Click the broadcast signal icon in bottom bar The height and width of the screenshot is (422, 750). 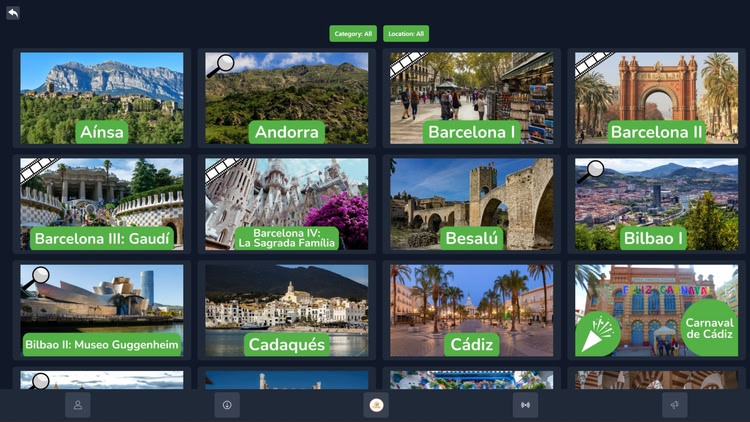(525, 405)
